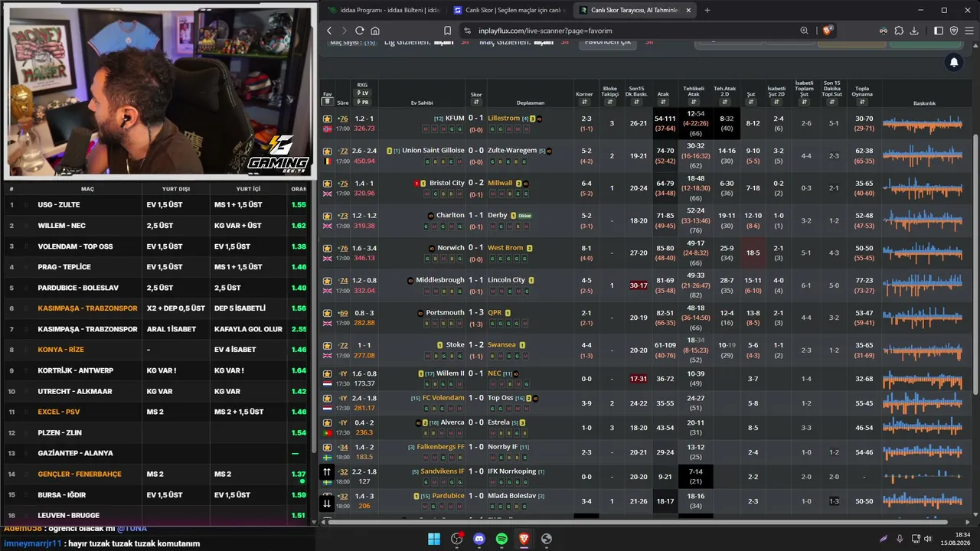Reload the inplayflux page
The height and width of the screenshot is (551, 980).
tap(359, 31)
